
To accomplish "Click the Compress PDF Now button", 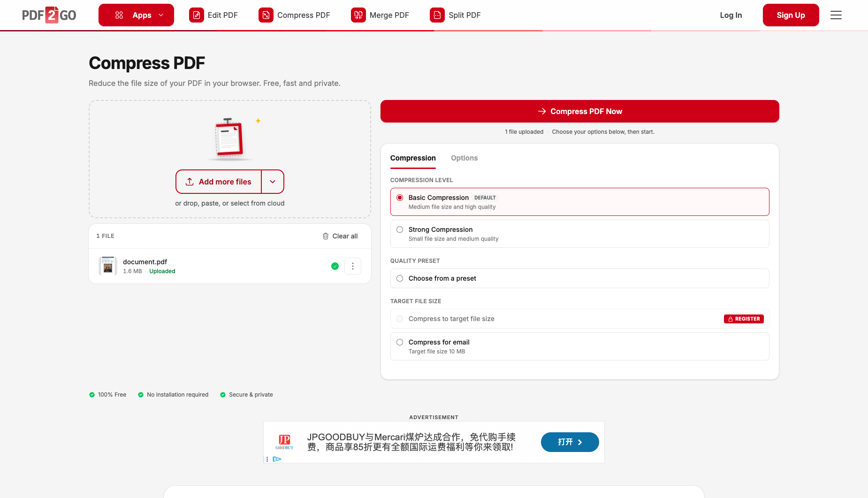I will pyautogui.click(x=579, y=111).
